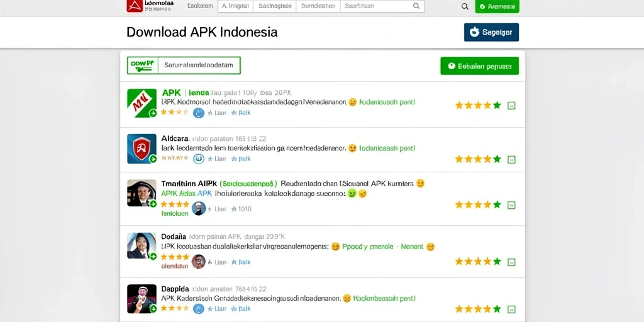This screenshot has height=322, width=644.
Task: Click the small user avatar in Dodaila row
Action: [199, 262]
